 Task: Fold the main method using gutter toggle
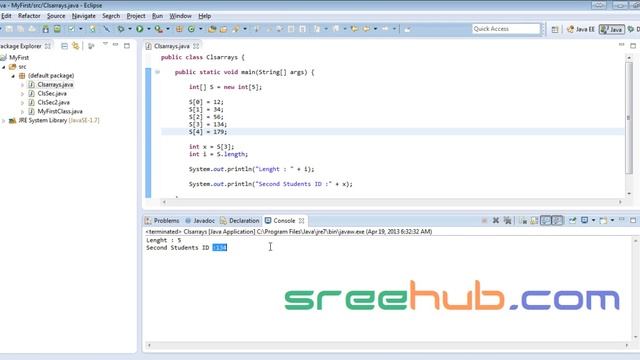coord(158,72)
